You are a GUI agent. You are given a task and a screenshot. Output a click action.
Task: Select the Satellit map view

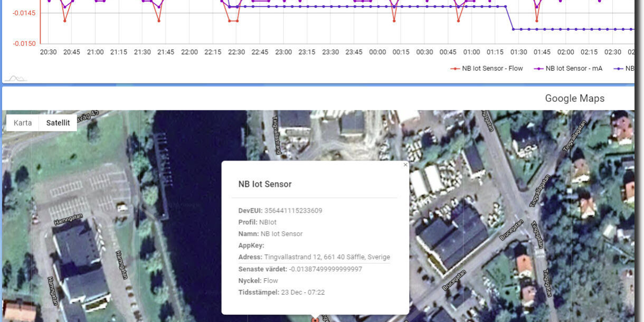tap(58, 122)
